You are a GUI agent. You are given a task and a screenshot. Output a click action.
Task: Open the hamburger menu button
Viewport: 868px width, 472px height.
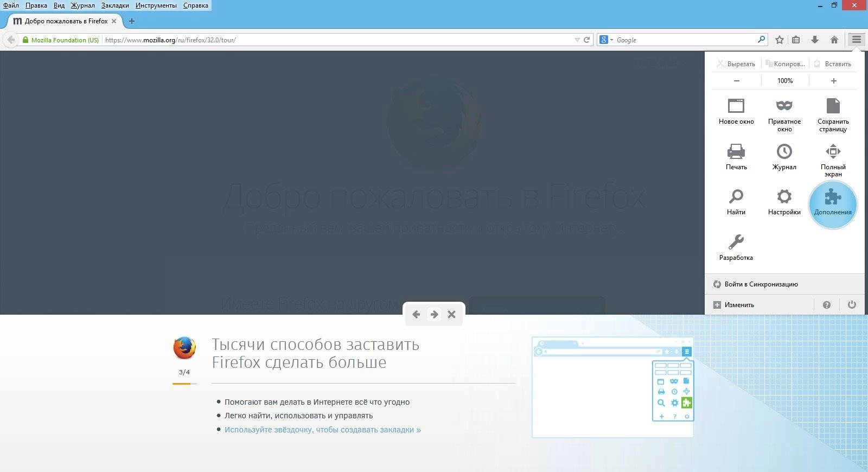(856, 40)
